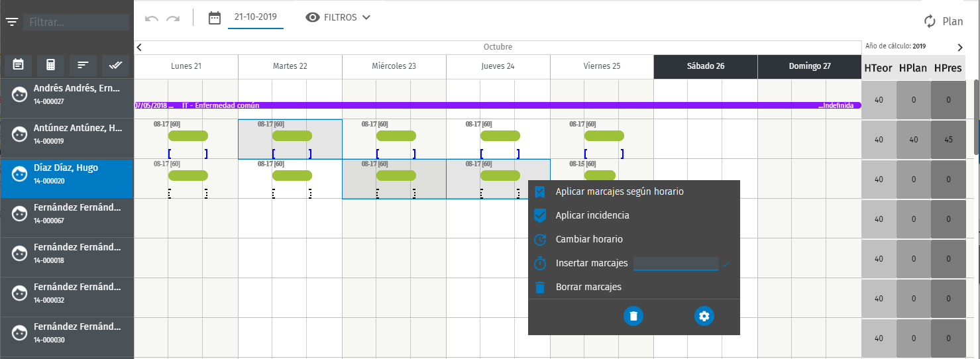The height and width of the screenshot is (359, 980).
Task: Click the round trash button in context menu
Action: tap(633, 316)
